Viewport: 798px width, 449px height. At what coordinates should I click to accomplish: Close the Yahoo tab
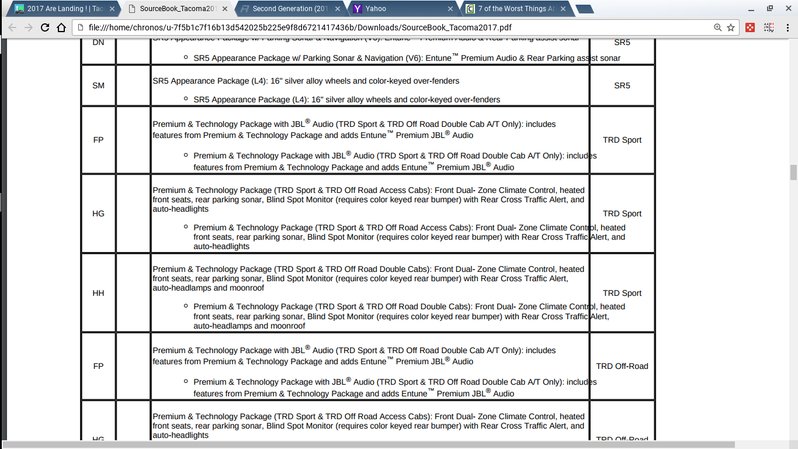pos(450,9)
